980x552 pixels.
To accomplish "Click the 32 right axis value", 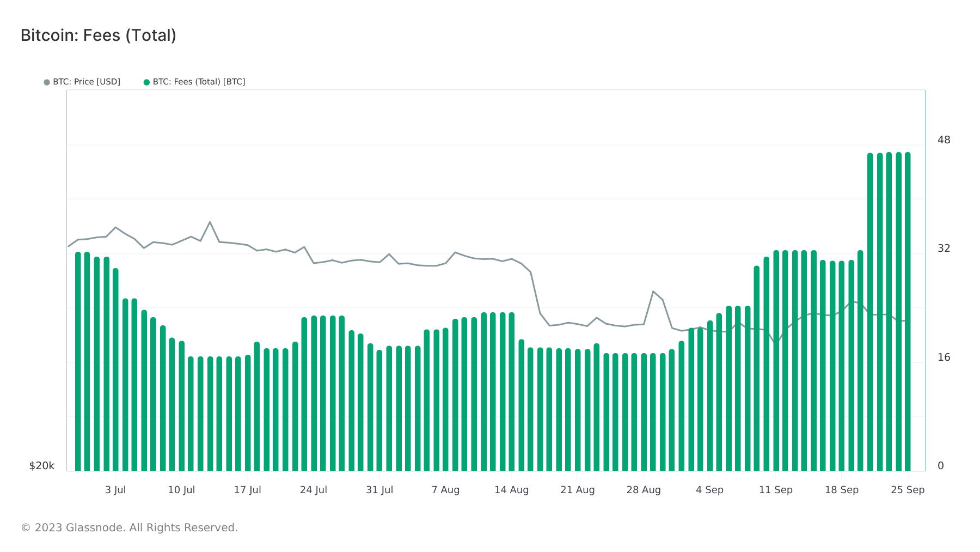I will tap(944, 248).
